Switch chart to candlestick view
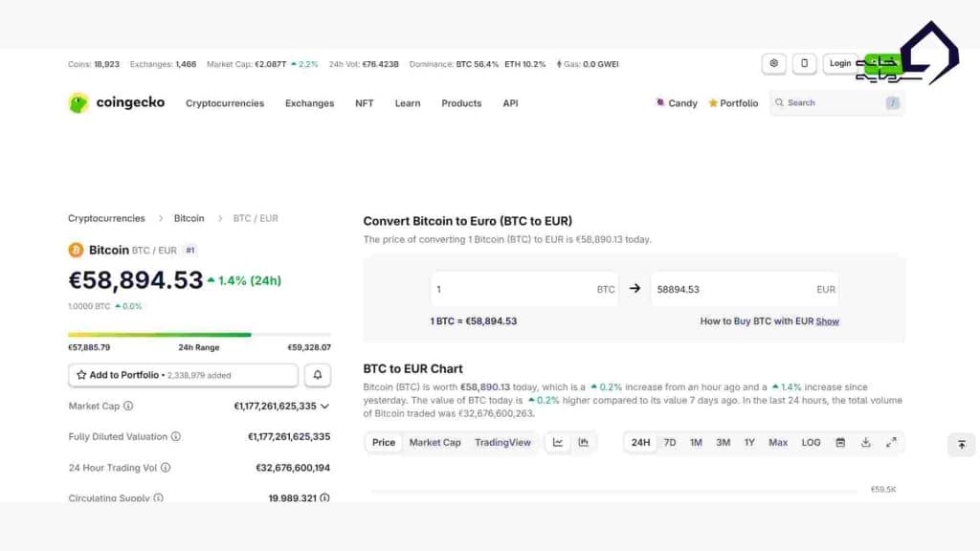980x551 pixels. (583, 442)
